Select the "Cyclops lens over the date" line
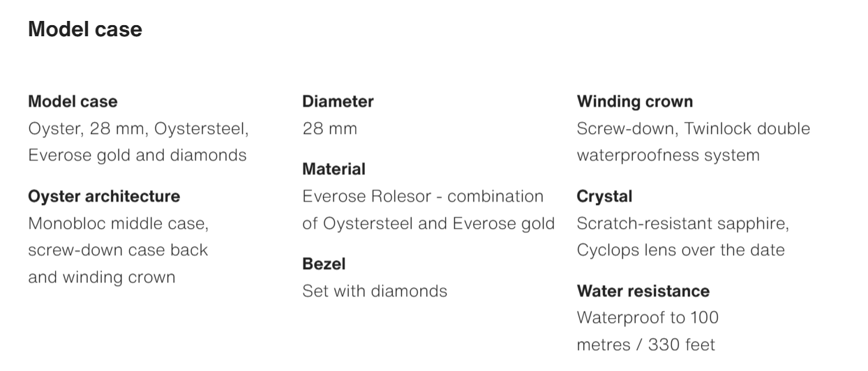 (680, 250)
